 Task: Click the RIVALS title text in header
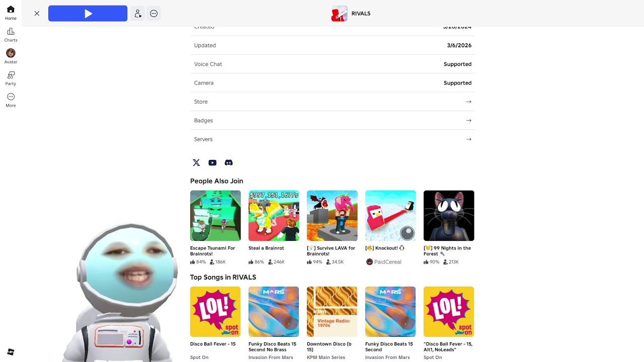pos(361,14)
